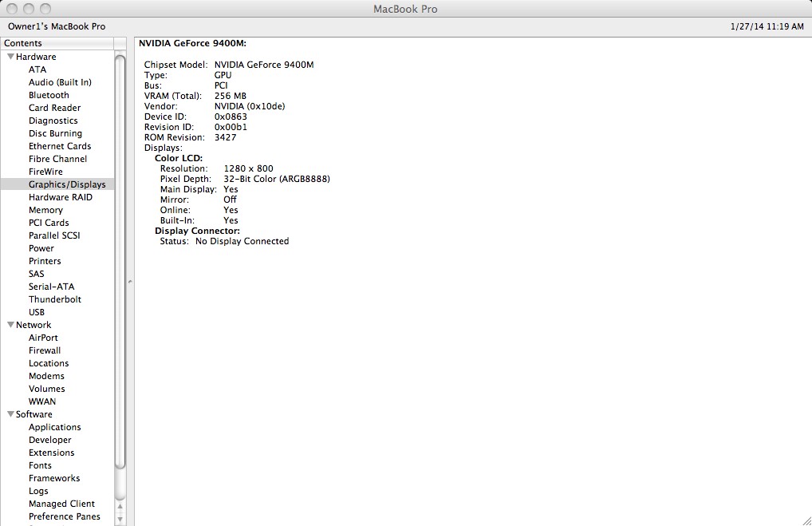Show Managed Client details
Screen dimensions: 812x526
61,504
